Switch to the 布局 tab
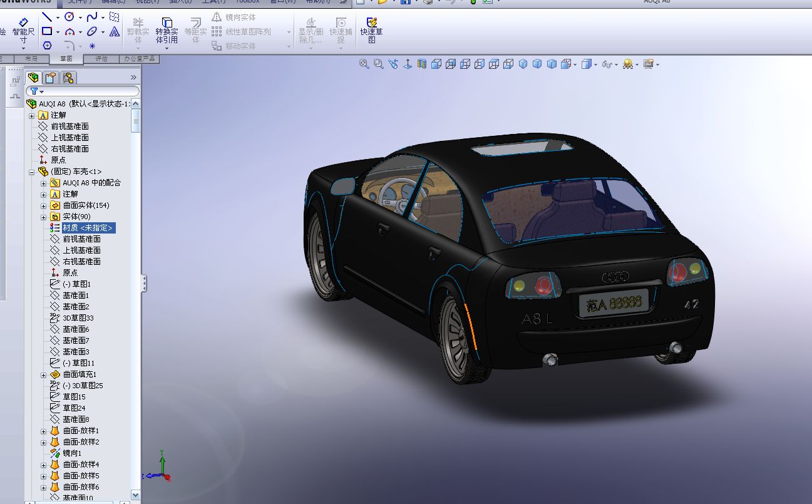Screen dimensions: 812x504 pyautogui.click(x=31, y=58)
